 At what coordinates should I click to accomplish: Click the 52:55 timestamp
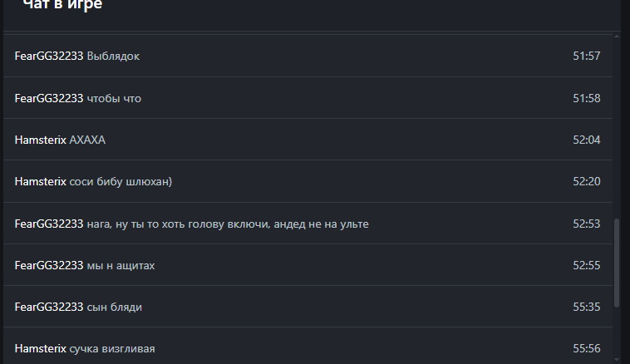[586, 265]
